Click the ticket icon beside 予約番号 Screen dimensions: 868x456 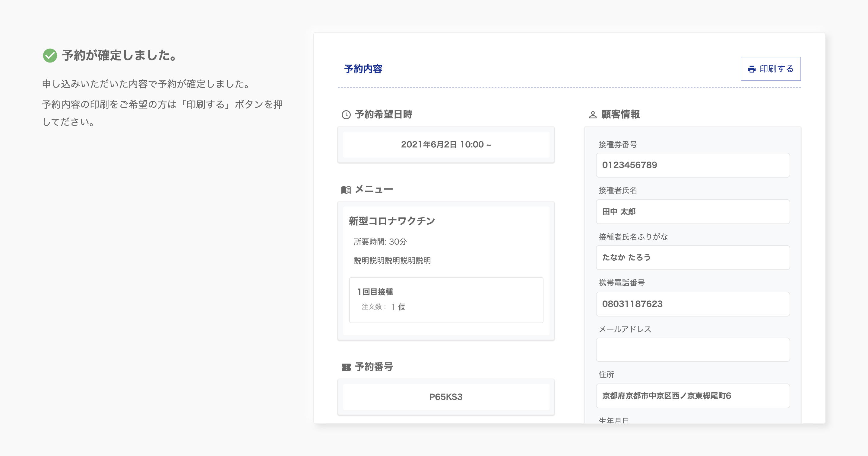point(346,367)
